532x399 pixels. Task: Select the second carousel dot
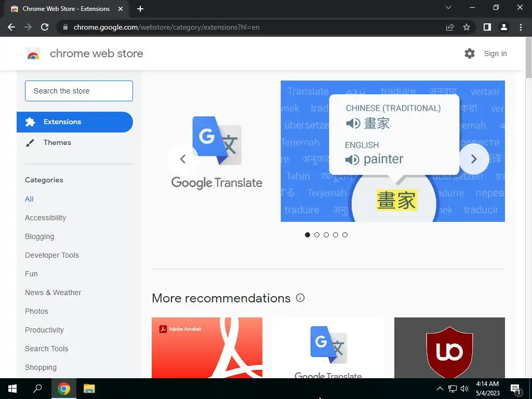[317, 235]
